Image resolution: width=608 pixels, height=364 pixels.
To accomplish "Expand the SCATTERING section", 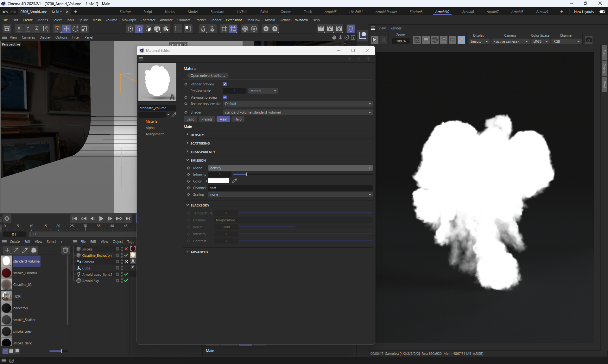I will (200, 143).
